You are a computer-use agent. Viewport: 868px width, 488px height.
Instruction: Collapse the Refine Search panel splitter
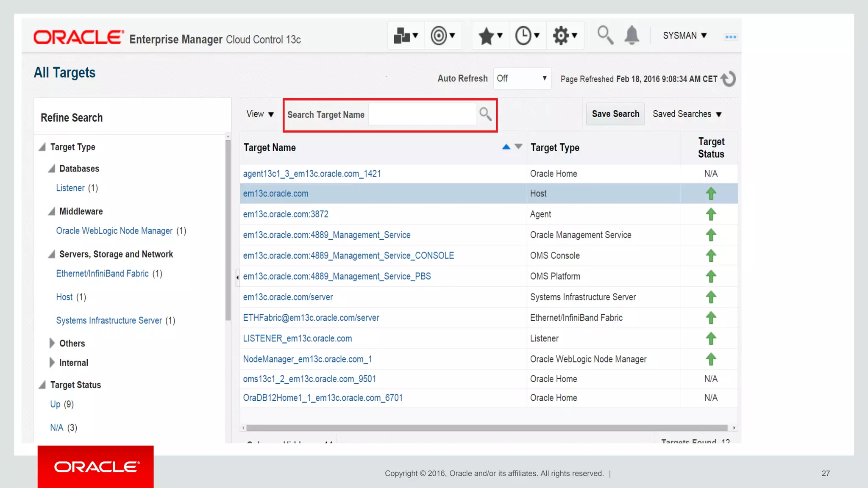[237, 277]
